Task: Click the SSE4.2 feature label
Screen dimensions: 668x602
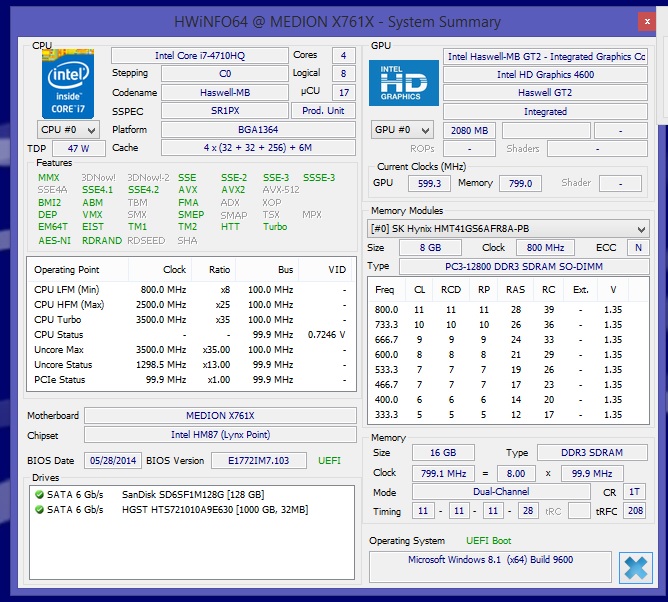Action: click(143, 190)
